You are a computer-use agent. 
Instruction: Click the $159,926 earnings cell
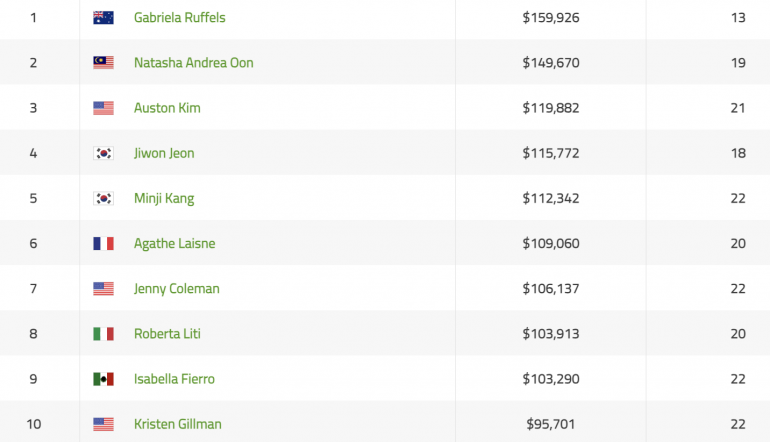click(x=551, y=18)
